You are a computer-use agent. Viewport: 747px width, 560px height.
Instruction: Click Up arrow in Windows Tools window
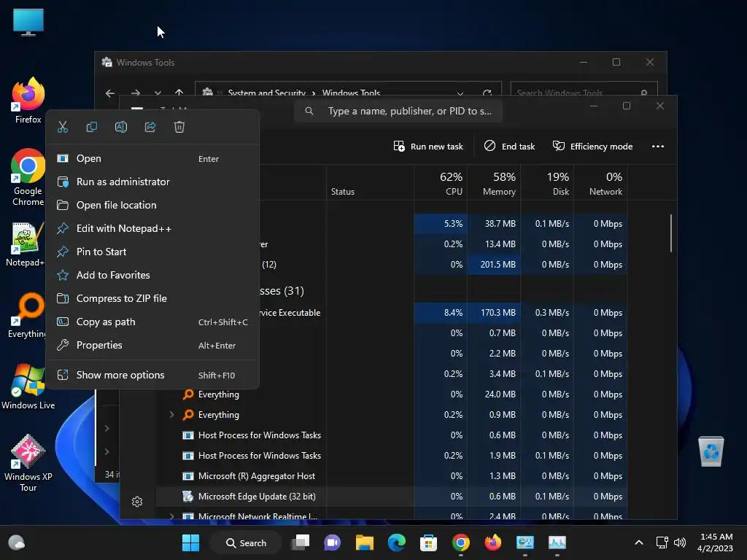(179, 93)
